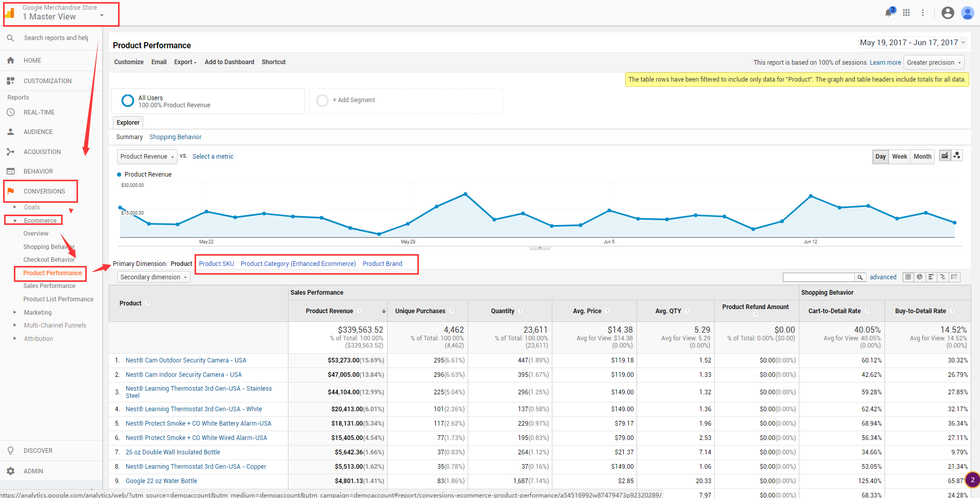Click the blue user avatar

coord(968,13)
